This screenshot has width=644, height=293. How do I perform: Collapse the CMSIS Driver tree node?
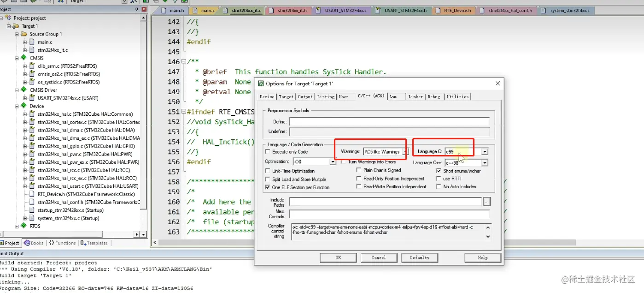coord(17,90)
